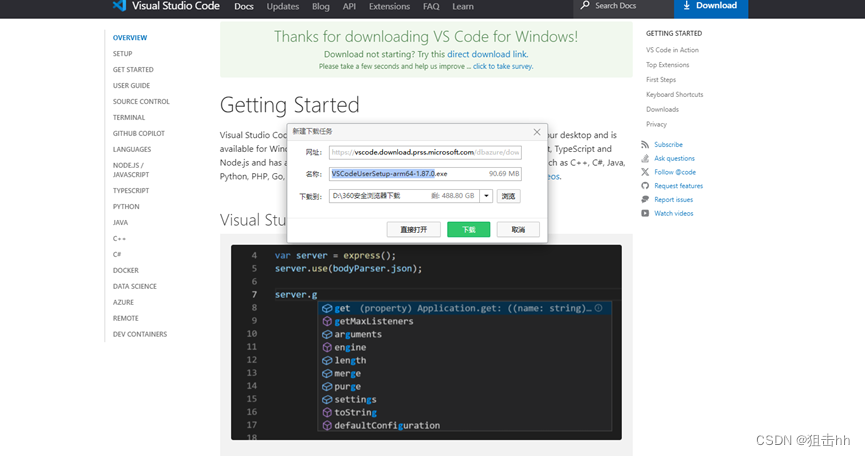Select GET STARTED in the left sidebar

click(x=133, y=69)
